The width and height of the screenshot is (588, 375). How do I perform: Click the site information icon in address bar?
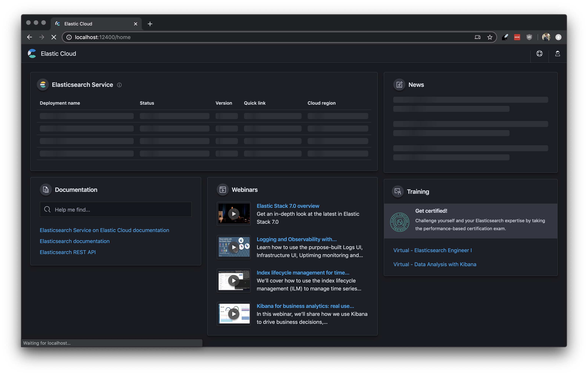click(69, 37)
